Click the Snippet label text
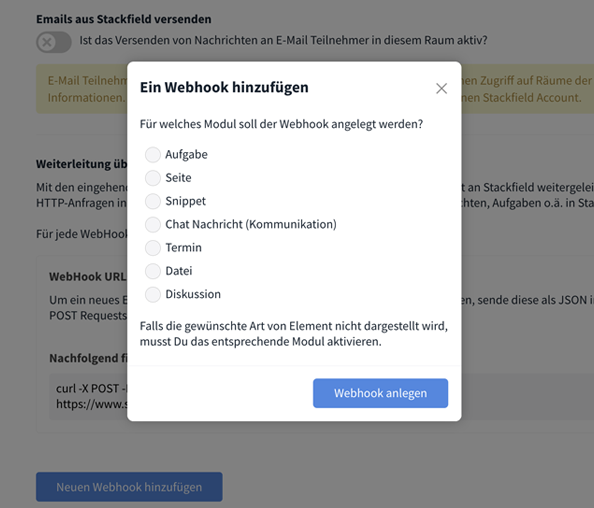The width and height of the screenshot is (594, 508). [x=186, y=201]
